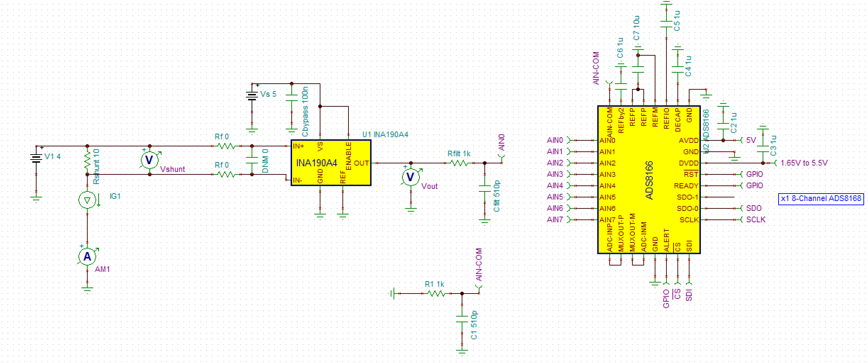Screen dimensions: 868x363
Task: Select the C4 1u capacitor symbol
Action: pyautogui.click(x=678, y=69)
